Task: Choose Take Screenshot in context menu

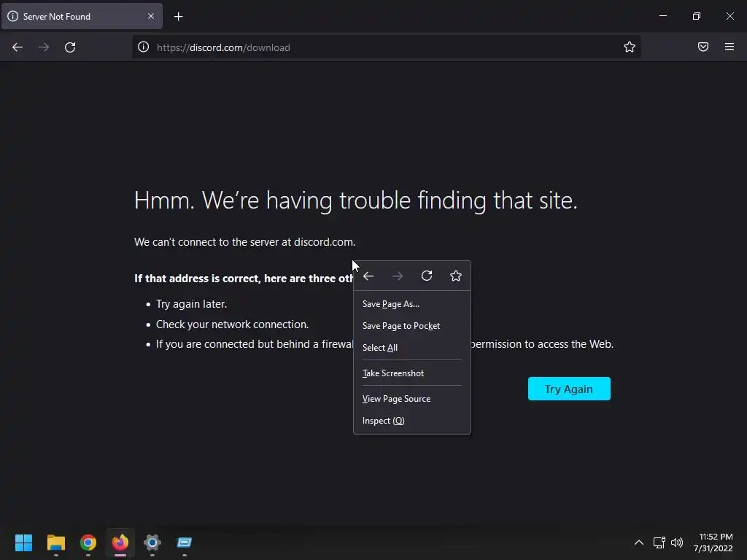Action: pyautogui.click(x=412, y=373)
